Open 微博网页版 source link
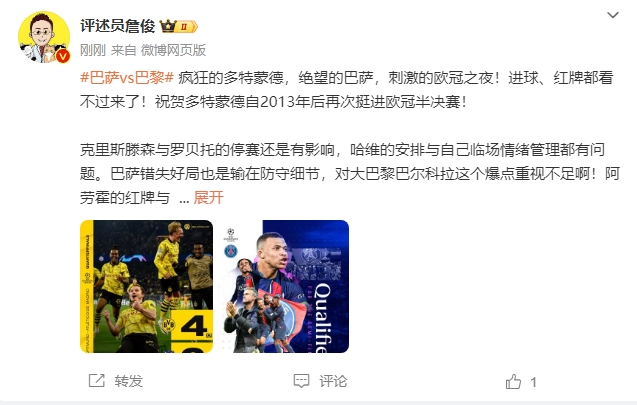The width and height of the screenshot is (637, 405). [173, 50]
